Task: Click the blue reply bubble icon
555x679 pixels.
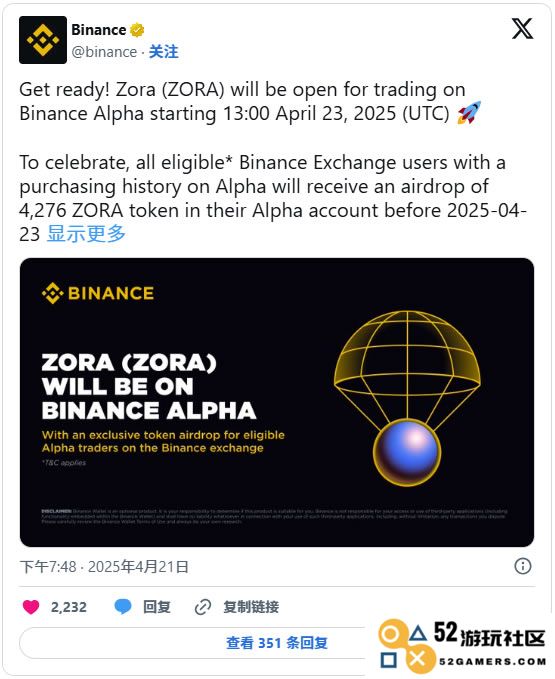Action: click(123, 607)
